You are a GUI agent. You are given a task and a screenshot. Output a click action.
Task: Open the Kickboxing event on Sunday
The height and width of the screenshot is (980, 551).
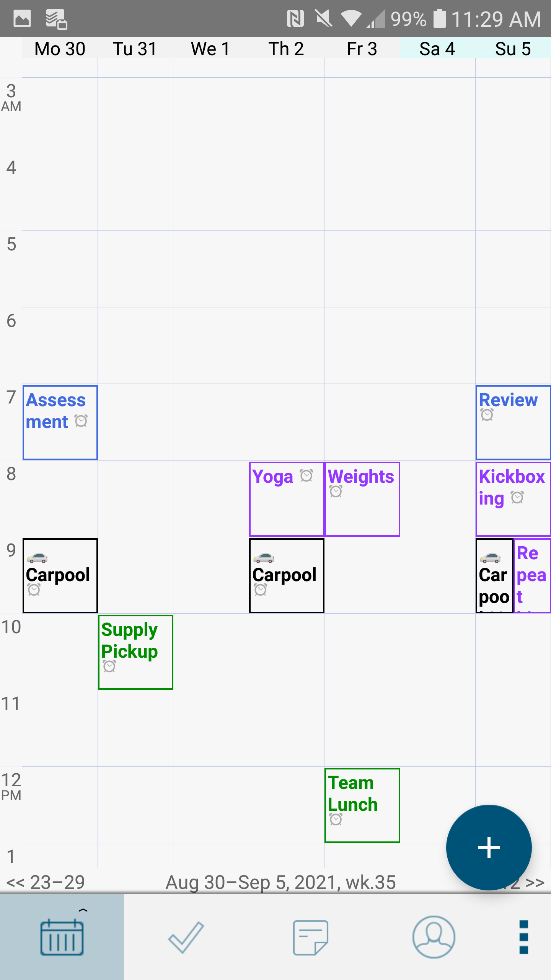[x=513, y=499]
